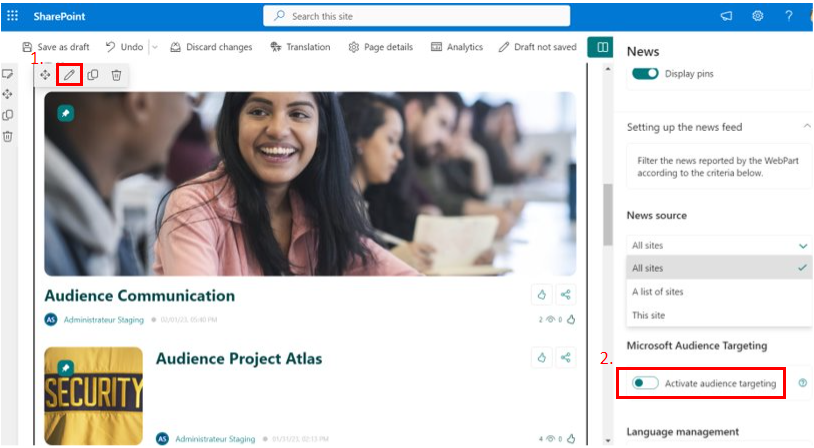Click the Draft not saved status
814x448 pixels.
tap(537, 47)
